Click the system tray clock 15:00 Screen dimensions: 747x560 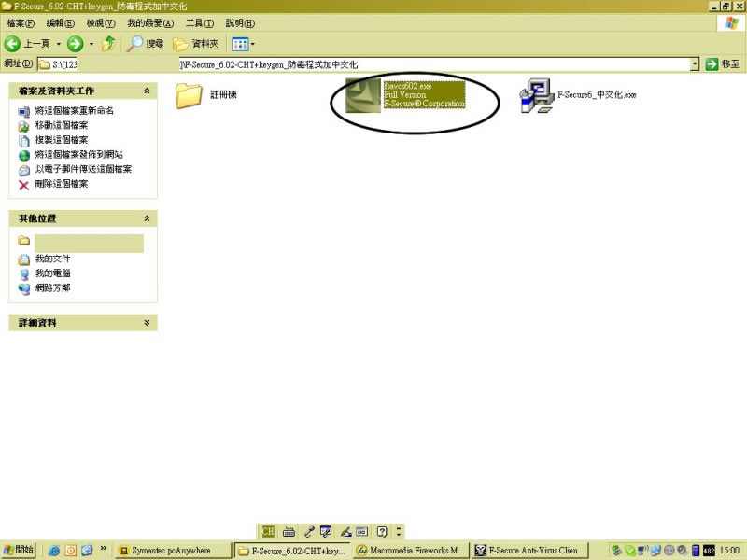click(x=729, y=551)
